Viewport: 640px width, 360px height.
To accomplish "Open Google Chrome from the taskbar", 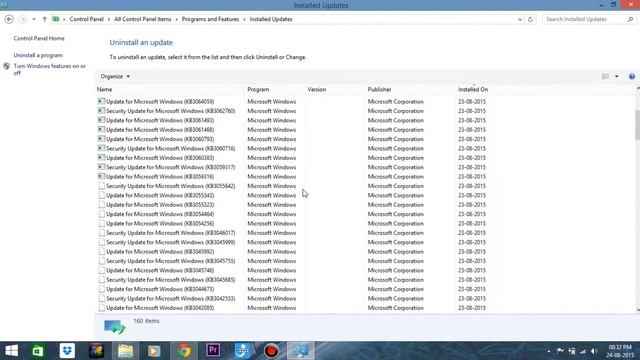I will coord(184,351).
